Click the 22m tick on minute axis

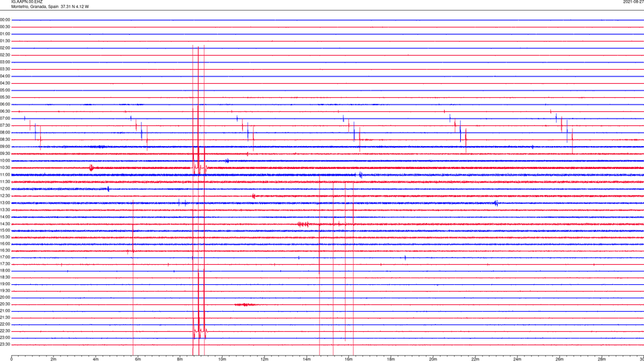coord(475,359)
